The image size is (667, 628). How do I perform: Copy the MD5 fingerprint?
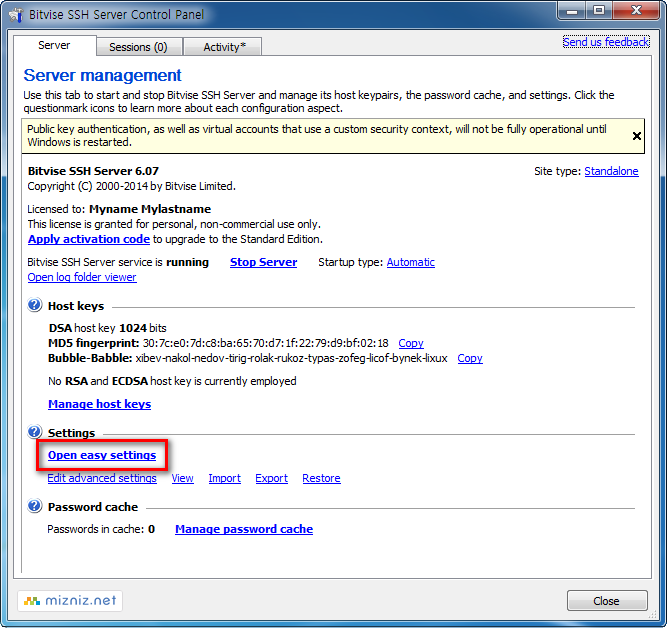click(410, 343)
